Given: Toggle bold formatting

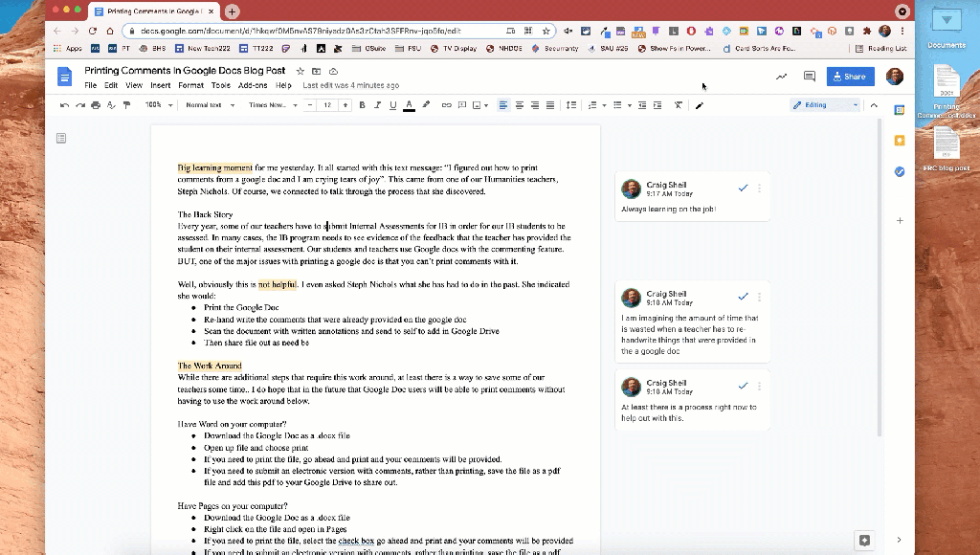Looking at the screenshot, I should point(363,105).
